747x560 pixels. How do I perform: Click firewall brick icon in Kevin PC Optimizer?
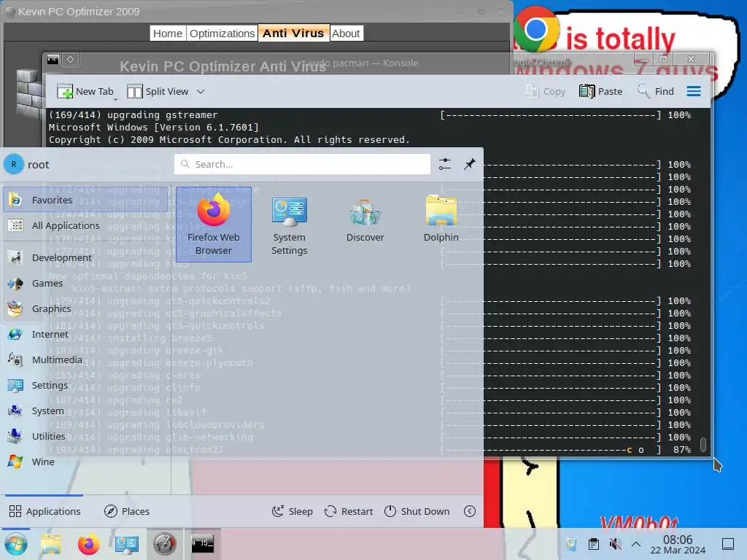[28, 94]
